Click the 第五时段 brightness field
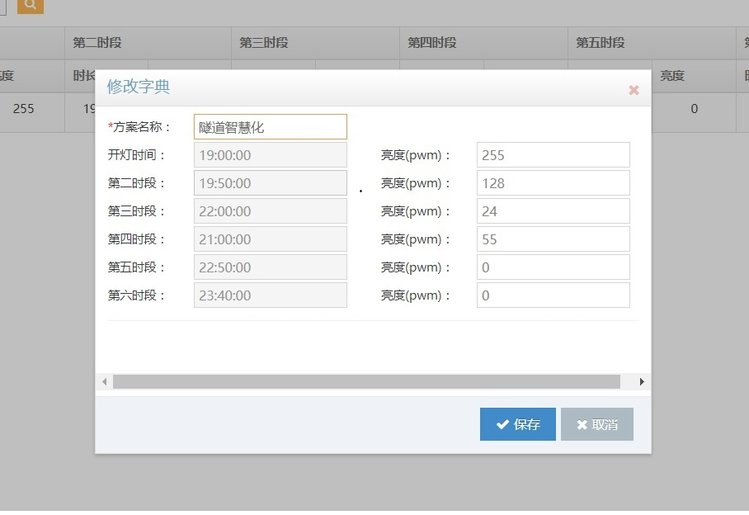This screenshot has width=749, height=515. point(553,267)
